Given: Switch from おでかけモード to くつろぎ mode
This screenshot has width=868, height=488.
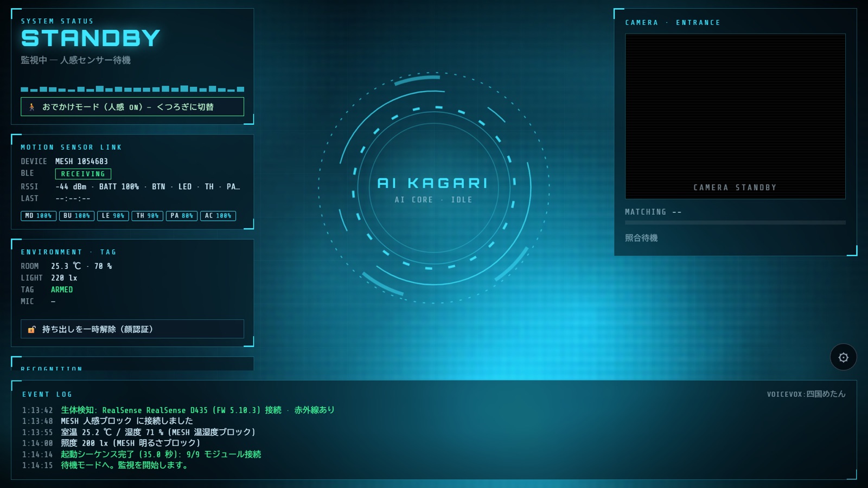Looking at the screenshot, I should coord(132,107).
